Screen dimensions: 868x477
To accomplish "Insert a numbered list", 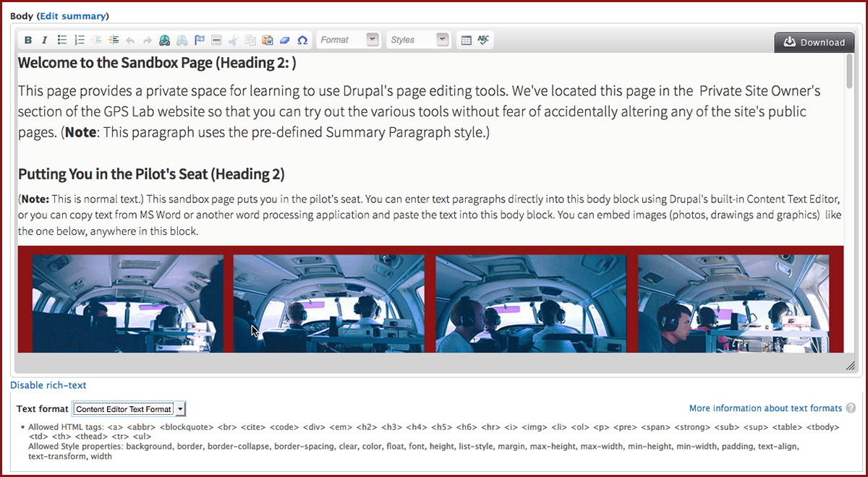I will click(80, 40).
